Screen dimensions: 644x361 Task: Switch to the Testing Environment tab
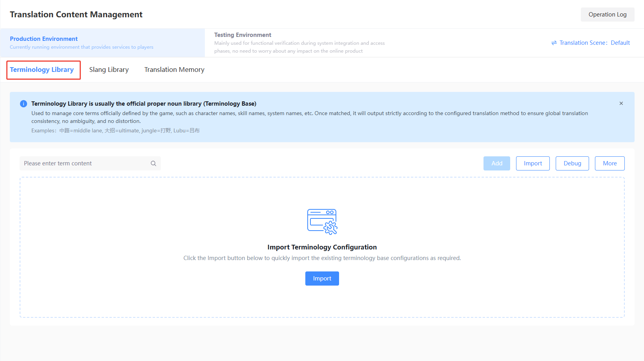coord(299,43)
